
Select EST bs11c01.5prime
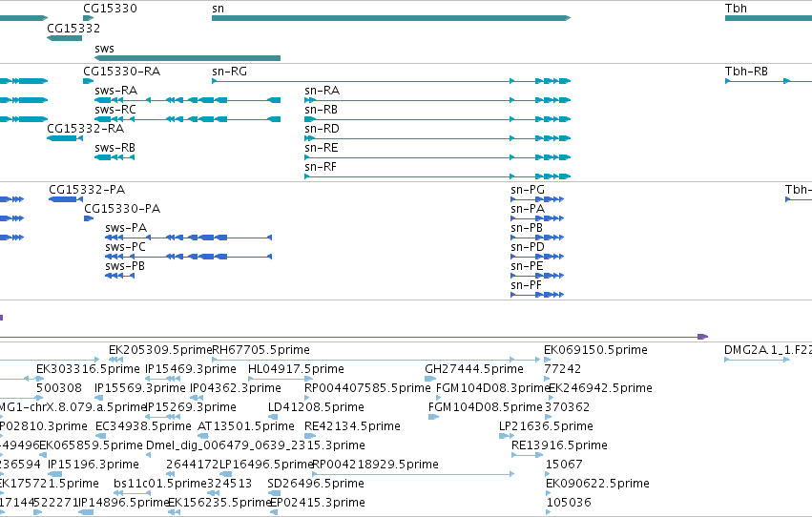click(132, 494)
